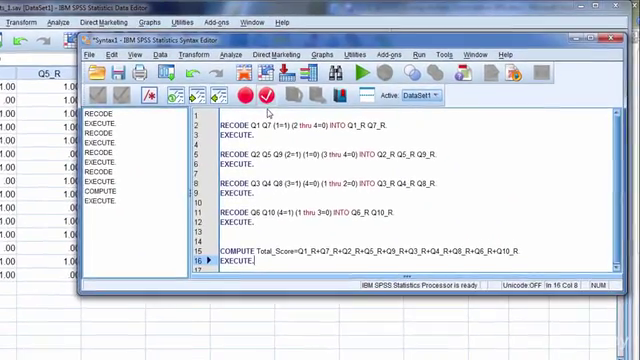Viewport: 640px width, 360px height.
Task: Open Utilities menu in Data Editor window
Action: [182, 22]
